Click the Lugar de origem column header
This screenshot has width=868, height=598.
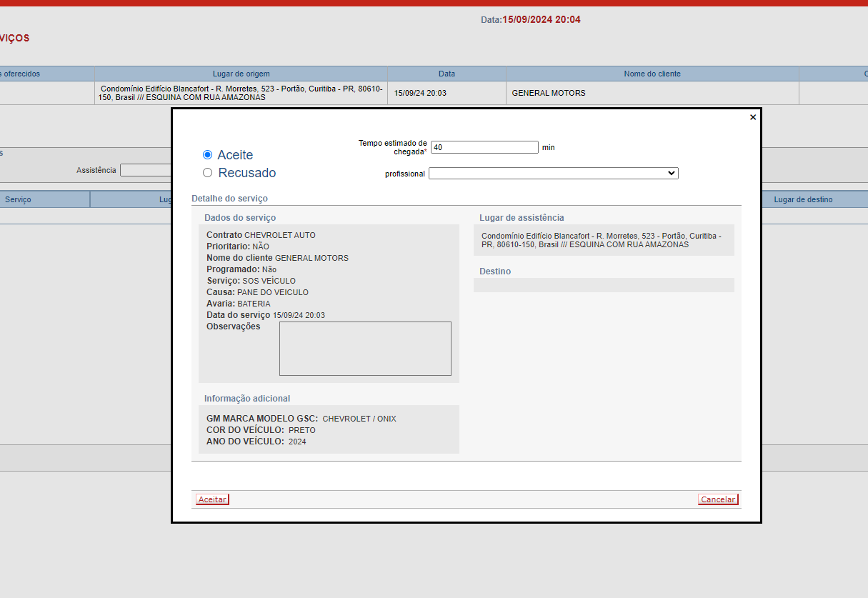click(x=241, y=74)
